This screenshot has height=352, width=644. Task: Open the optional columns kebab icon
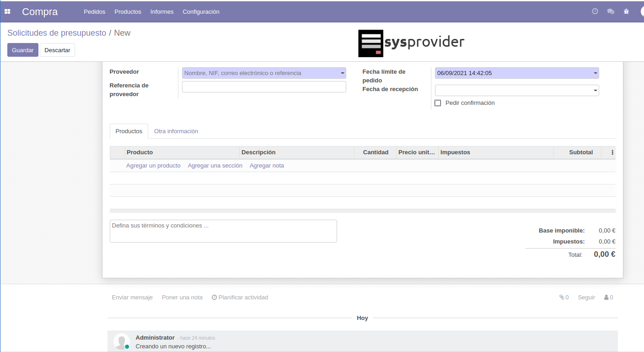[x=612, y=152]
